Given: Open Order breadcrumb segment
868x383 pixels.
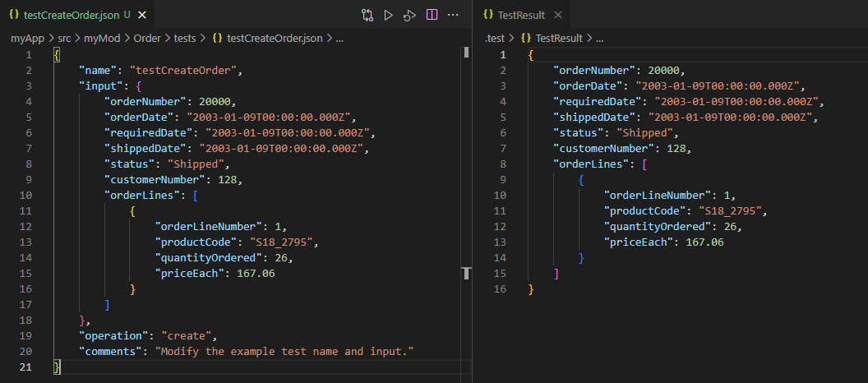Looking at the screenshot, I should point(146,38).
